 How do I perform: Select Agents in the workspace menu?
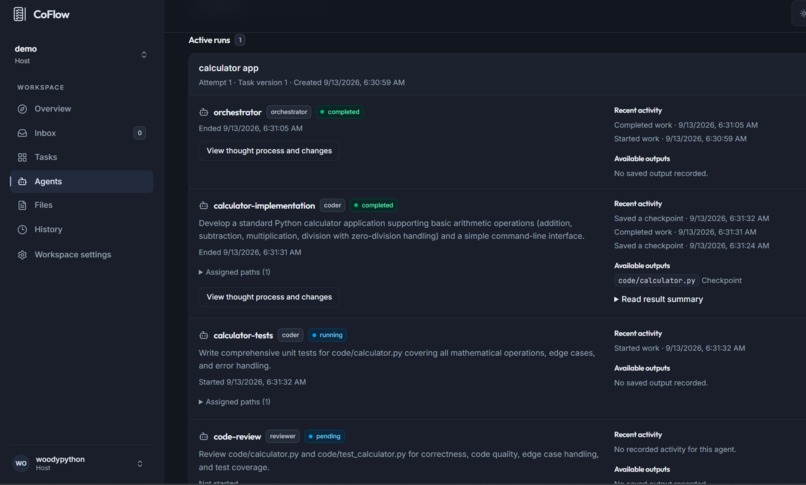point(81,181)
